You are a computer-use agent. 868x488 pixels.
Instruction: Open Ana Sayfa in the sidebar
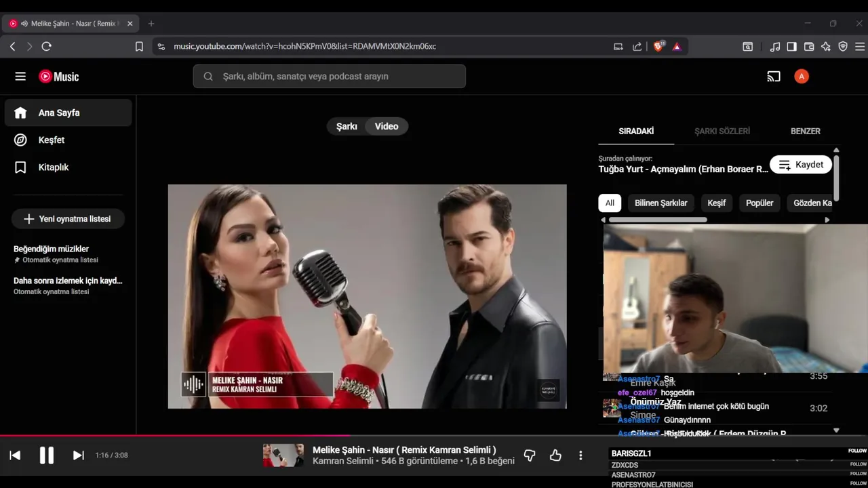coord(68,113)
